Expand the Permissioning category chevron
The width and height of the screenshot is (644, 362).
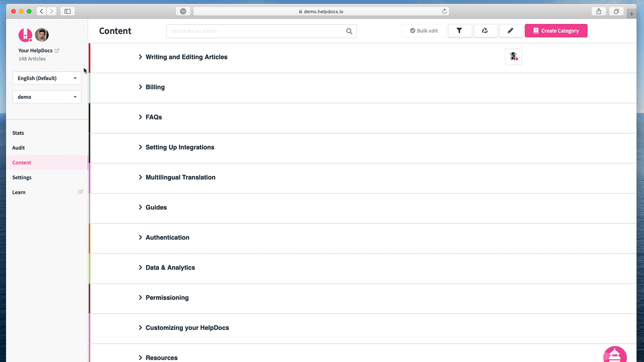pyautogui.click(x=140, y=298)
